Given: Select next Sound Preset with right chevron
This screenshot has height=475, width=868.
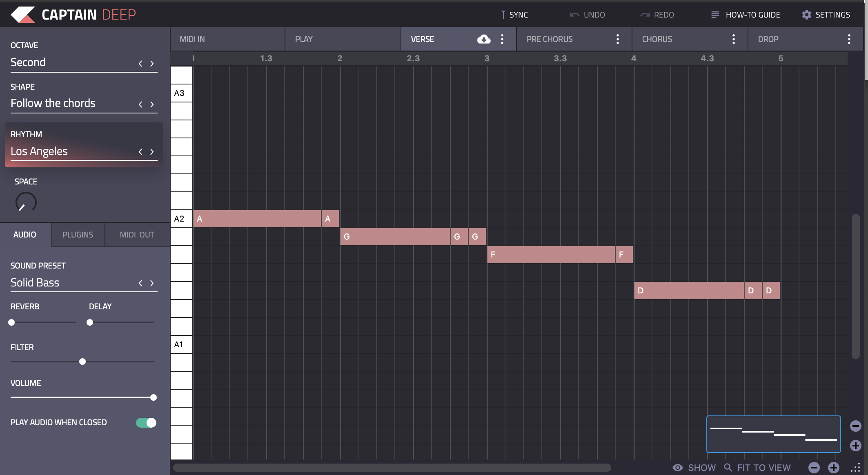Looking at the screenshot, I should pos(152,283).
